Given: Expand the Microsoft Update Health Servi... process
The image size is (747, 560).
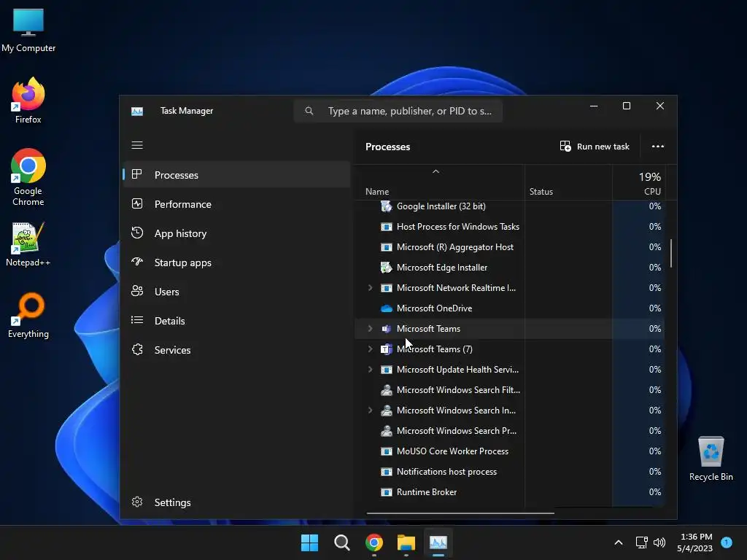Looking at the screenshot, I should pos(370,370).
